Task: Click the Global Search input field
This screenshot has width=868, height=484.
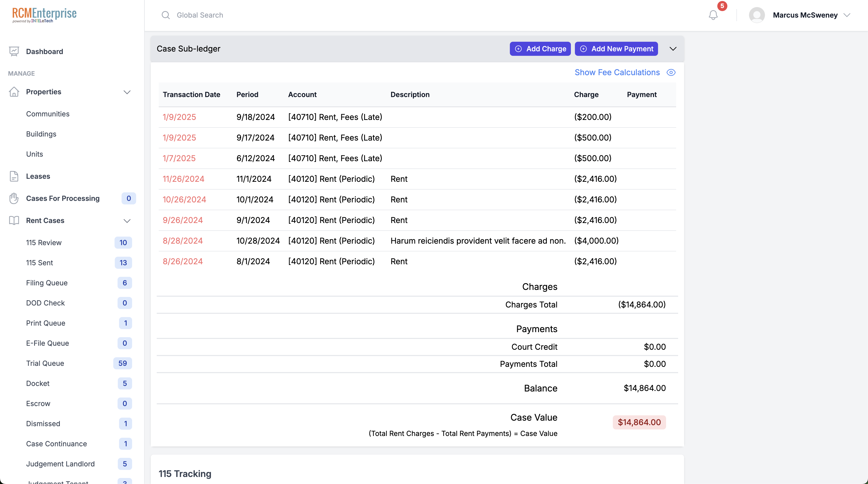Action: (x=200, y=15)
